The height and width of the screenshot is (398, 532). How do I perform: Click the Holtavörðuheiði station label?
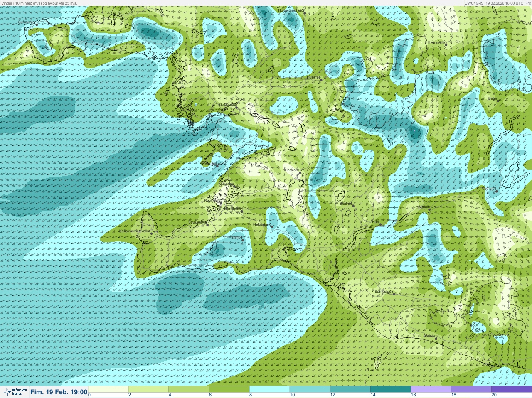coord(291,10)
